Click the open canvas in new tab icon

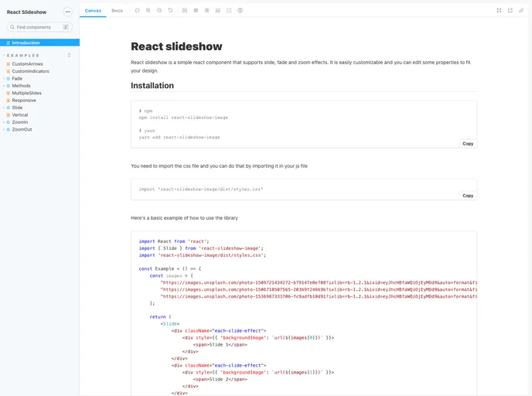[x=510, y=11]
